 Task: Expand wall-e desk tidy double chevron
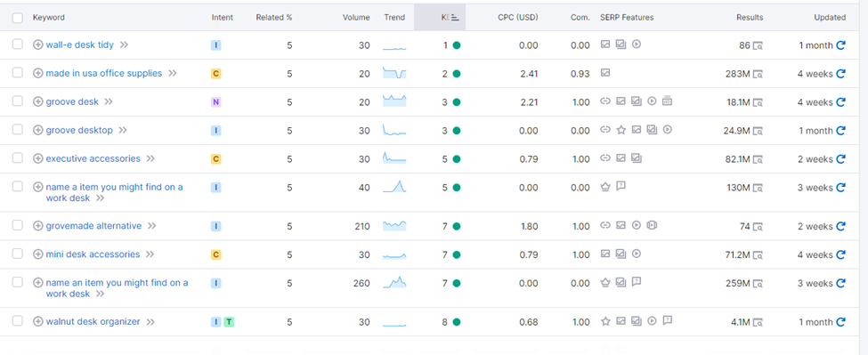[x=124, y=44]
